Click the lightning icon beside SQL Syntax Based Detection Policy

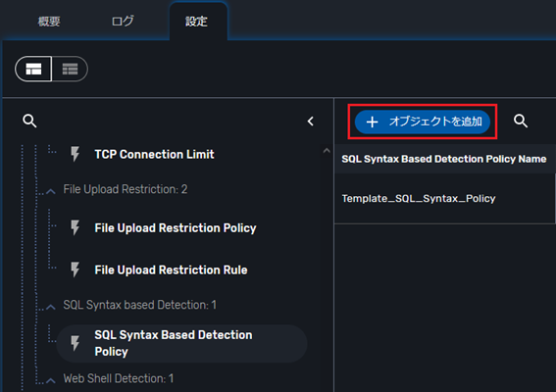coord(75,343)
